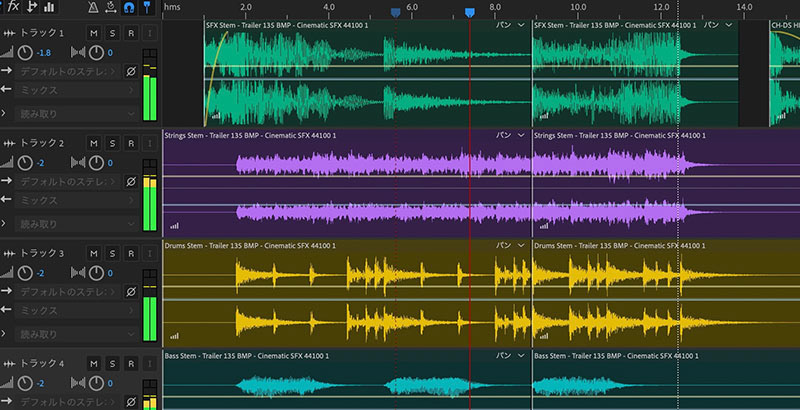Show the sends view with the branching-arrow icon
This screenshot has height=410, width=800.
point(32,7)
